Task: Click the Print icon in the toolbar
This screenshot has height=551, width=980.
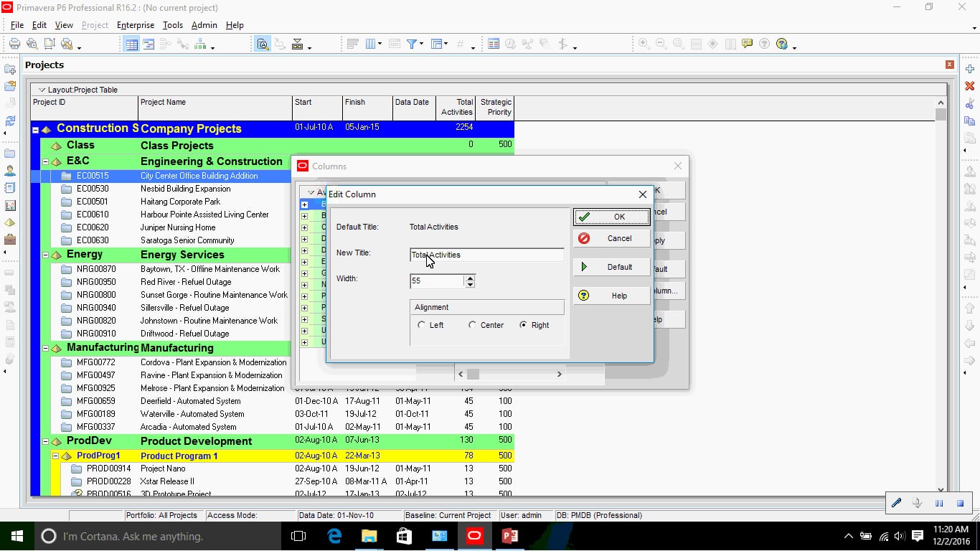Action: tap(14, 44)
